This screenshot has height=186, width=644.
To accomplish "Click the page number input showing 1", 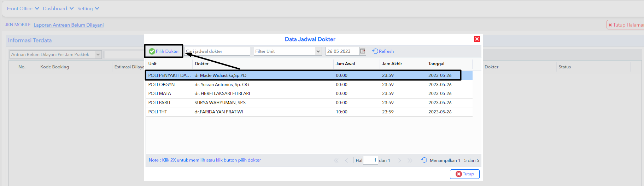I will [x=370, y=160].
